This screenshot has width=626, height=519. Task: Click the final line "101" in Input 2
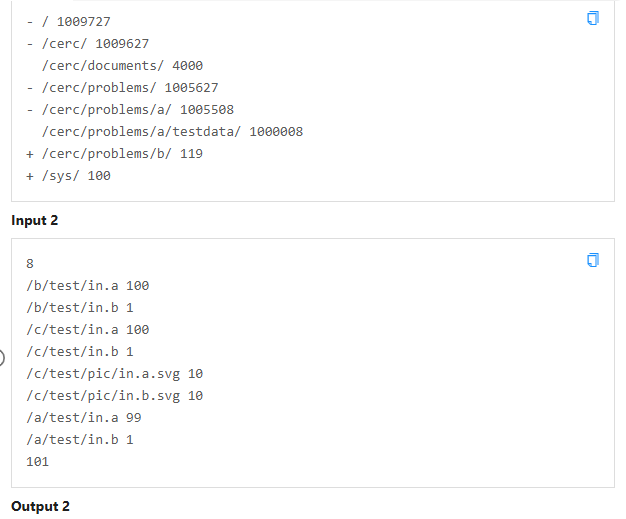(37, 462)
